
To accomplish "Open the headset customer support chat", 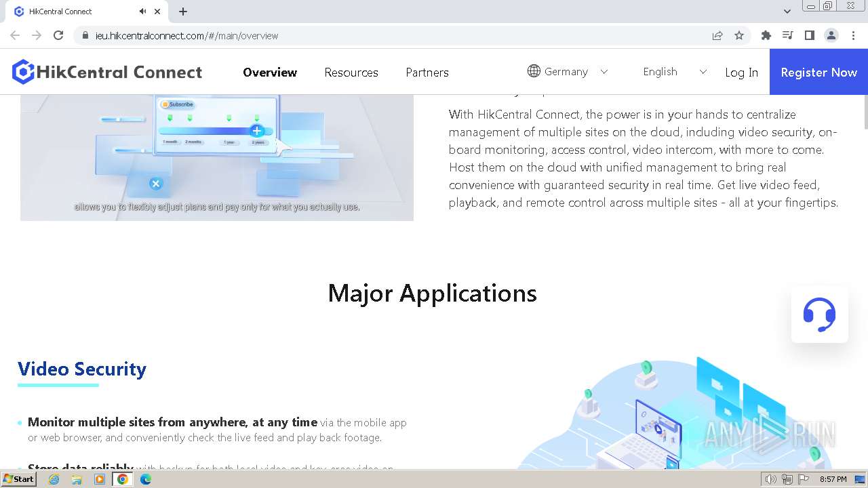I will [x=819, y=314].
